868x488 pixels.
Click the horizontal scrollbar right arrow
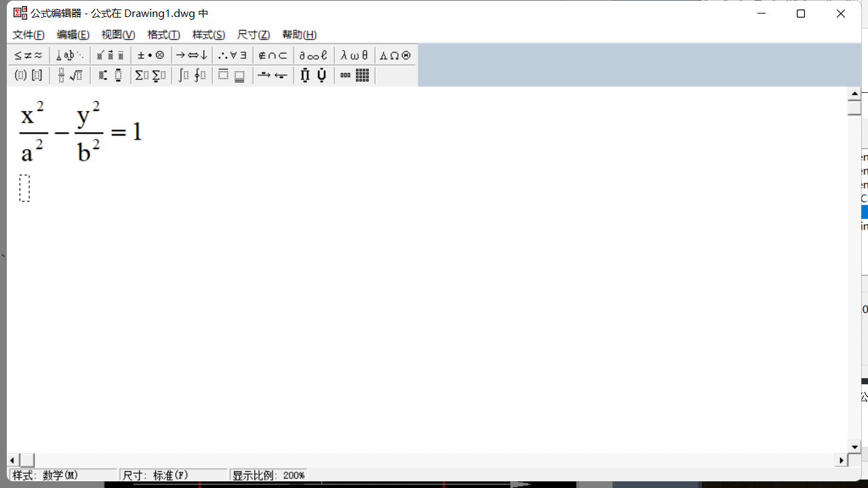pos(841,460)
